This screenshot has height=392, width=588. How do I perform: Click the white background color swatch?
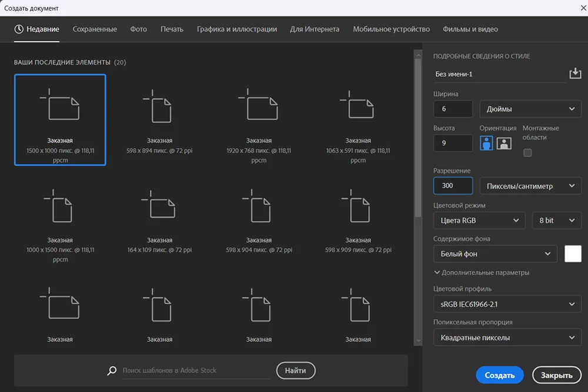(x=573, y=254)
